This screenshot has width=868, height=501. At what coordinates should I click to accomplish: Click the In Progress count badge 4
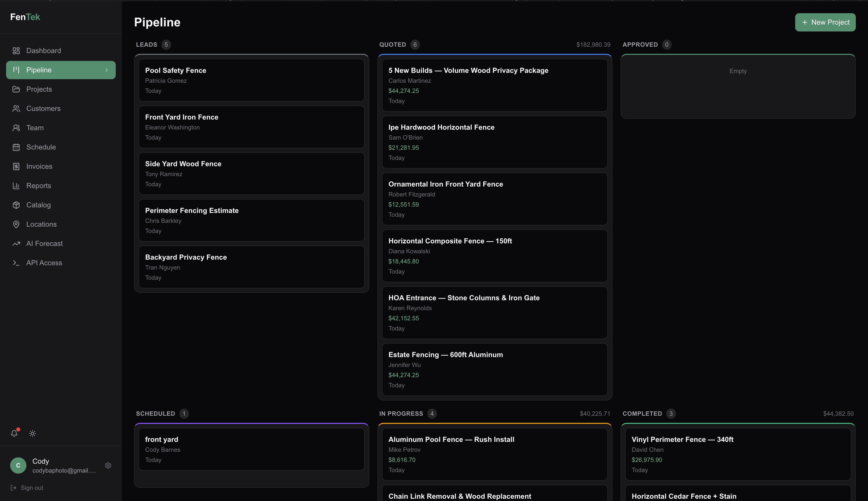432,414
